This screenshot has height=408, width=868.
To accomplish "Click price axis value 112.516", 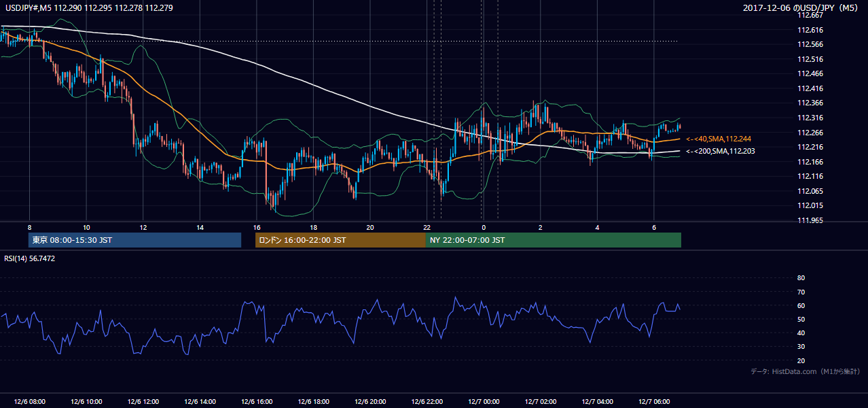I will coord(810,59).
